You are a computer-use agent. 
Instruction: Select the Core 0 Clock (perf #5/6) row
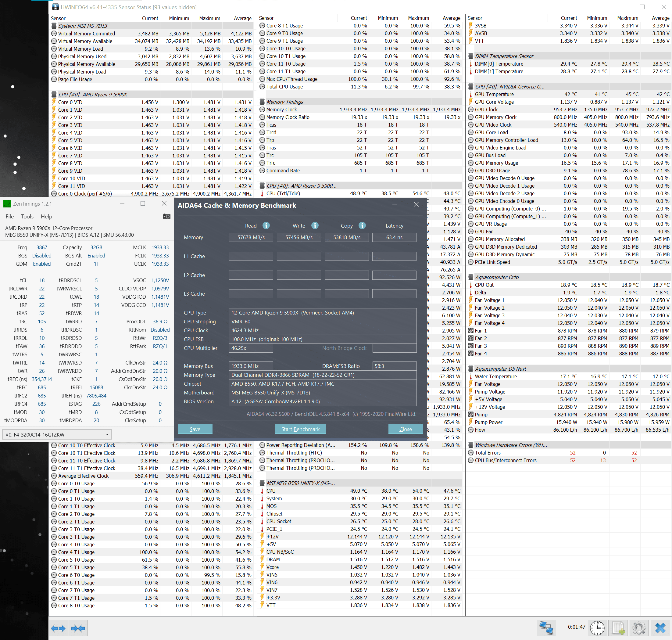[152, 193]
